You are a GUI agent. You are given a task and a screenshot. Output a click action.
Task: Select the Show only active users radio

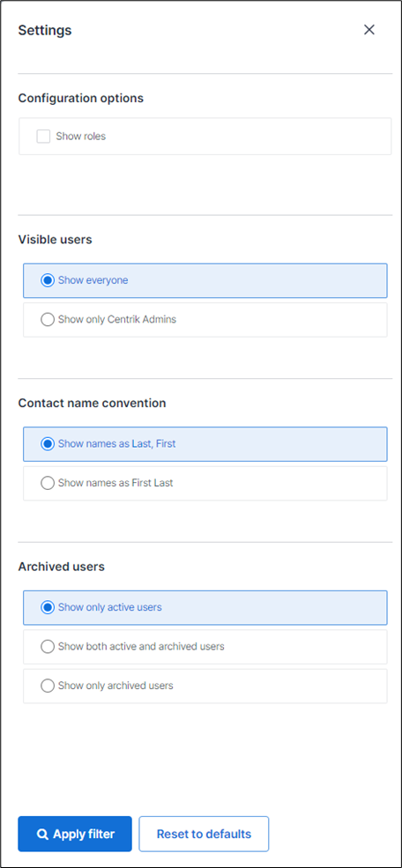[x=48, y=607]
